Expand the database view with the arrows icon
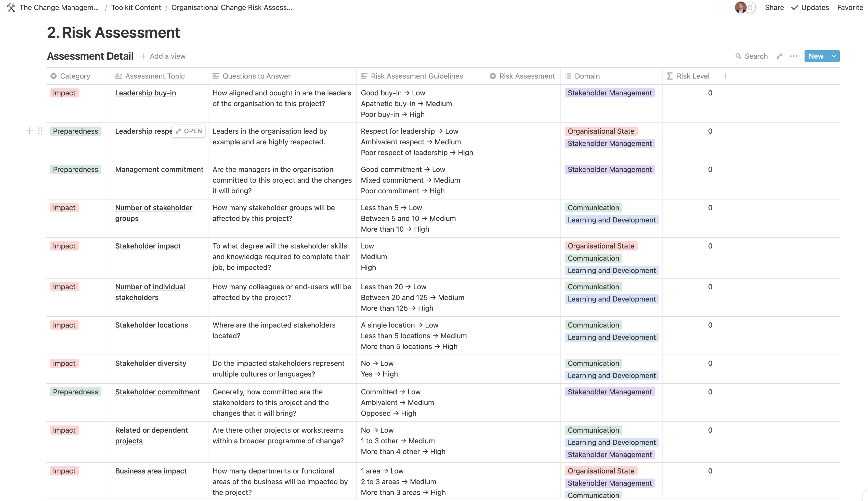The width and height of the screenshot is (868, 501). click(x=779, y=56)
